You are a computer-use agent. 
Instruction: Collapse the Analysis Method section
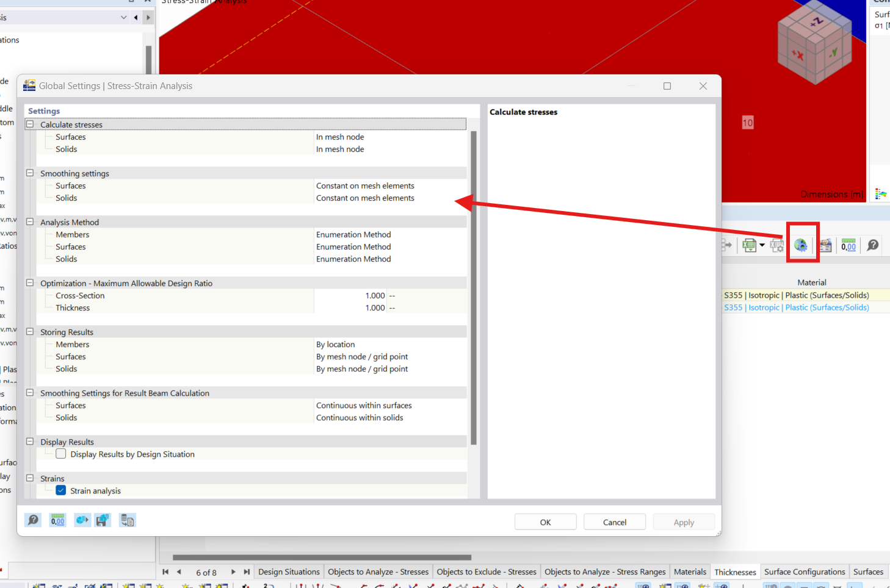(x=30, y=222)
